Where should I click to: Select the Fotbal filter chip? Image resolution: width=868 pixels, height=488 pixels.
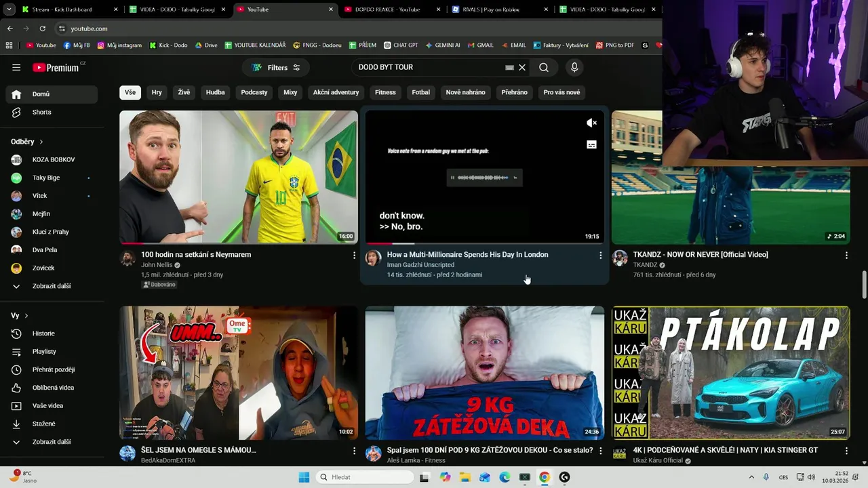point(421,92)
